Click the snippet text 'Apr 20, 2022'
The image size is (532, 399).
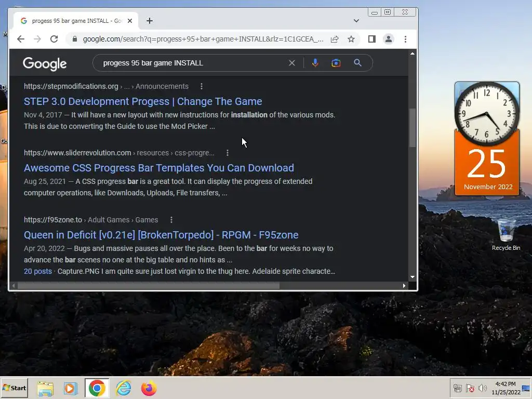44,249
